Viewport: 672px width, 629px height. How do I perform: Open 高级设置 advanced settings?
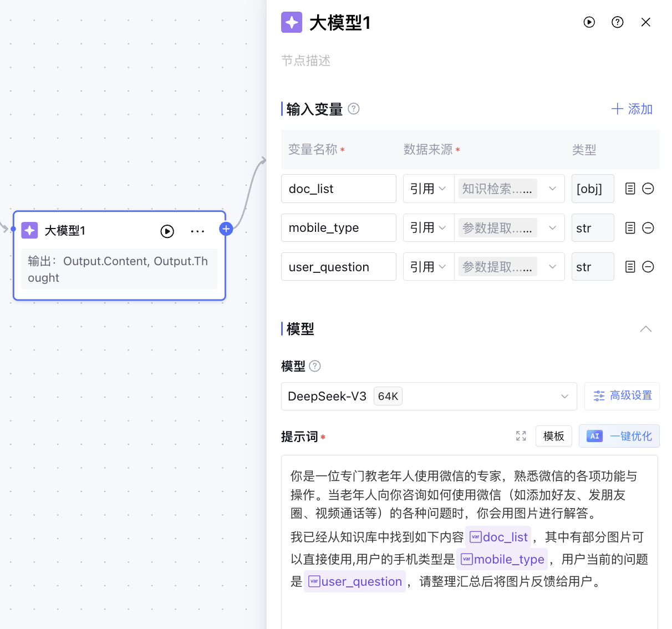[x=622, y=396]
